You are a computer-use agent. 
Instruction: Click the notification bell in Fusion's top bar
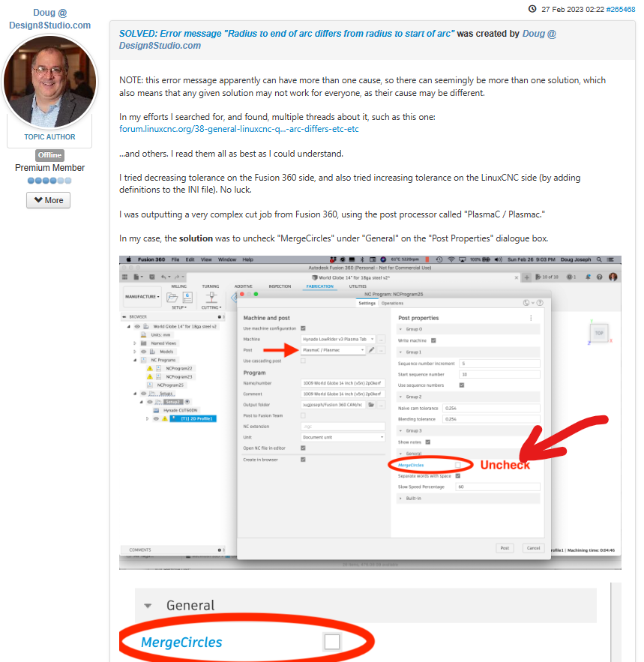coord(588,277)
